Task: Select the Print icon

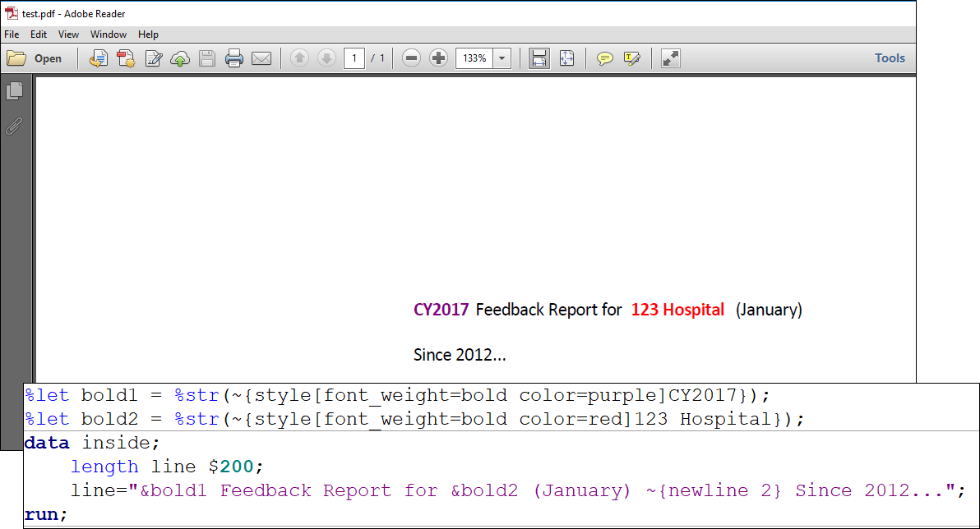Action: (233, 58)
